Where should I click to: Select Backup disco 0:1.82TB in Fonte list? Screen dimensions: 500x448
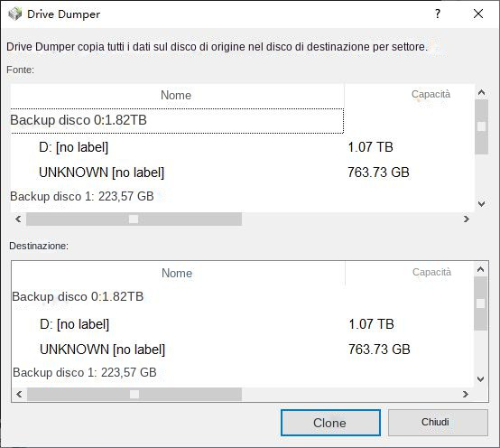177,121
